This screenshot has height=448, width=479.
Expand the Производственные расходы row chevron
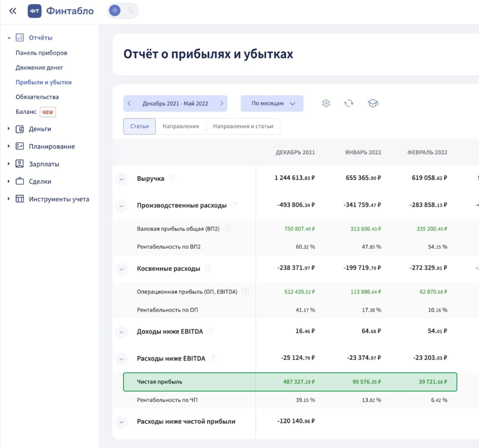[x=121, y=206]
